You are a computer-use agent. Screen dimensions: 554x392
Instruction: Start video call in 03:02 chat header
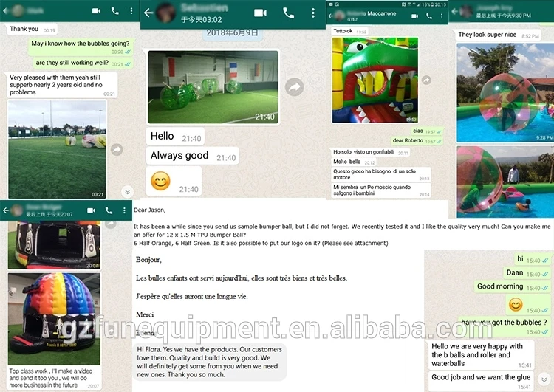click(x=261, y=13)
